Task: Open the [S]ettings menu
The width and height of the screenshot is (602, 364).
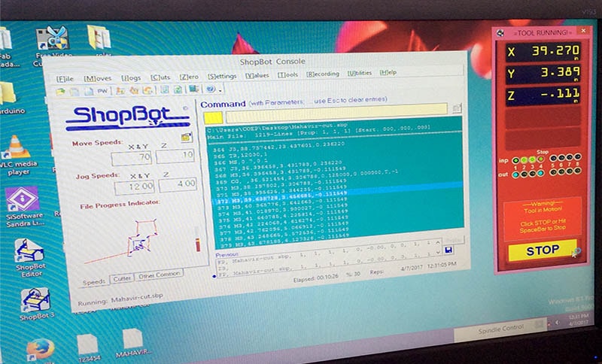Action: [222, 76]
